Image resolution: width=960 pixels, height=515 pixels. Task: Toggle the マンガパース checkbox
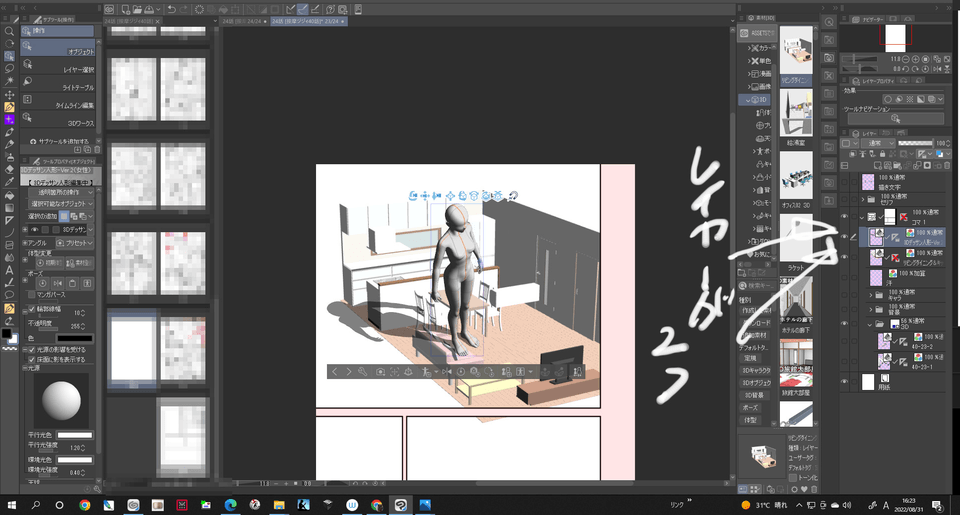pyautogui.click(x=31, y=295)
